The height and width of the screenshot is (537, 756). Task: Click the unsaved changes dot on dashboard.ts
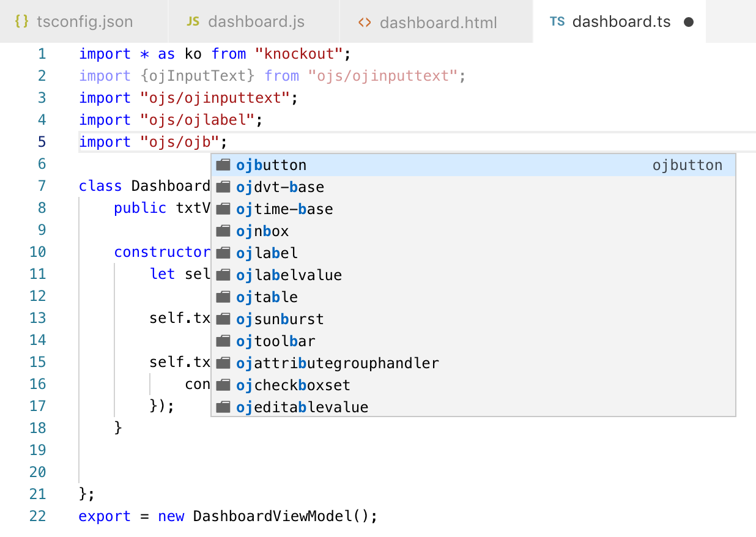(689, 21)
